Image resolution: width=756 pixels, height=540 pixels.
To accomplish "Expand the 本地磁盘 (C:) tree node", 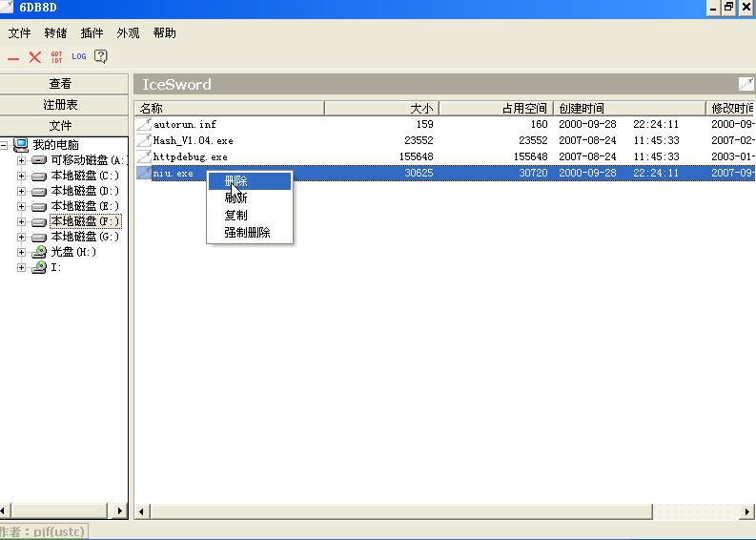I will tap(22, 176).
